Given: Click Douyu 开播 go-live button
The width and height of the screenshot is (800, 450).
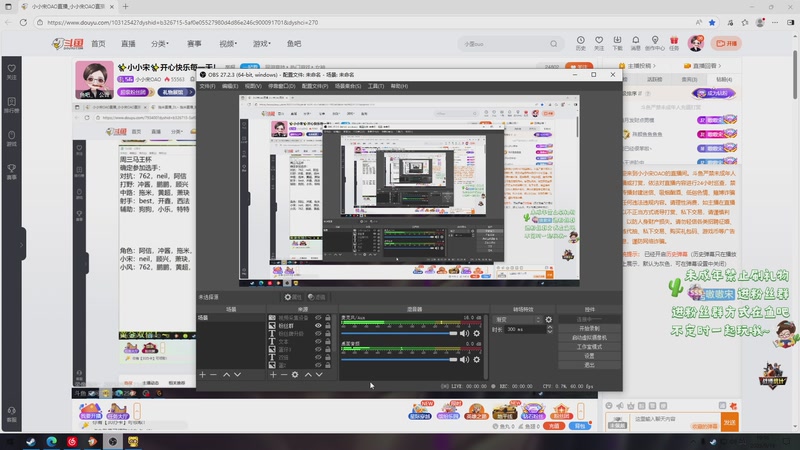Looking at the screenshot, I should pos(727,43).
